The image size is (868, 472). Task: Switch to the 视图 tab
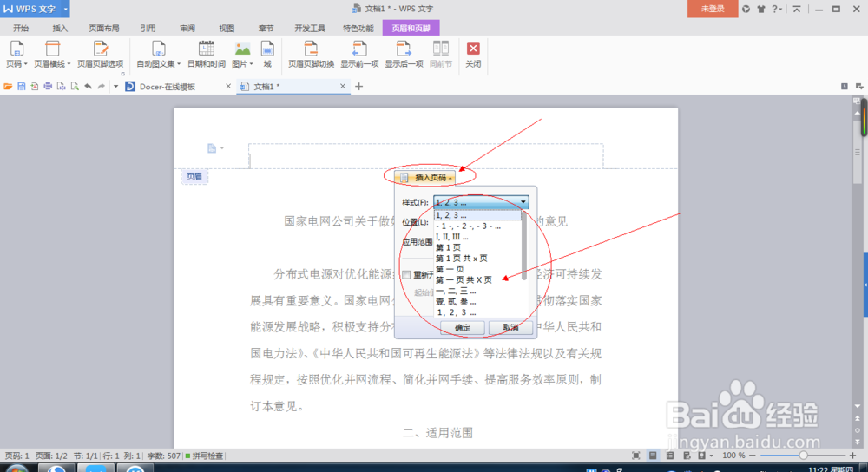pyautogui.click(x=227, y=29)
